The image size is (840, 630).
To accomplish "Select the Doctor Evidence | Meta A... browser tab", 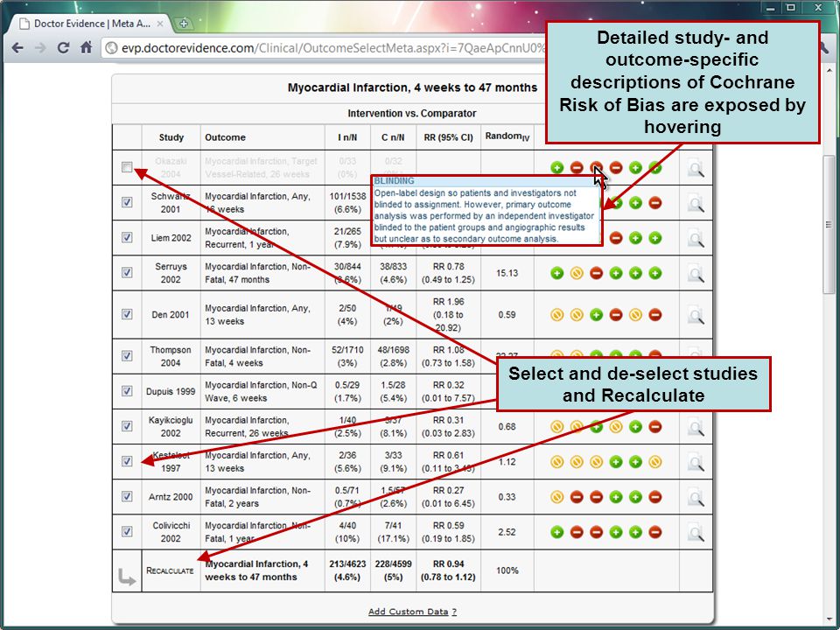I will pos(92,24).
